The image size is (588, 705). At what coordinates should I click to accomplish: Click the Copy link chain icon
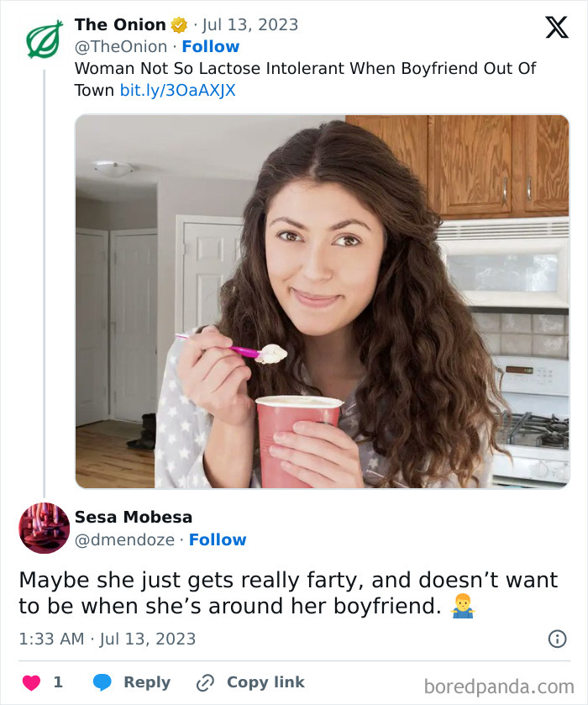coord(207,682)
